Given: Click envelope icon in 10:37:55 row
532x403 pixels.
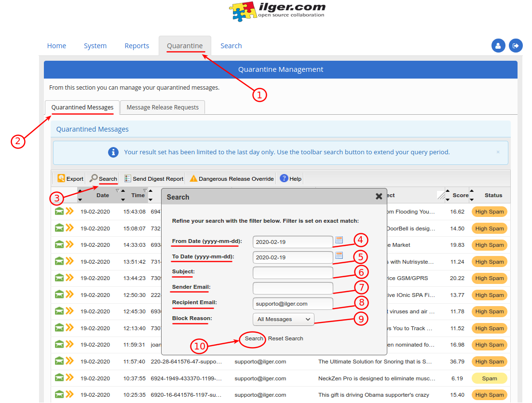Looking at the screenshot, I should [59, 377].
